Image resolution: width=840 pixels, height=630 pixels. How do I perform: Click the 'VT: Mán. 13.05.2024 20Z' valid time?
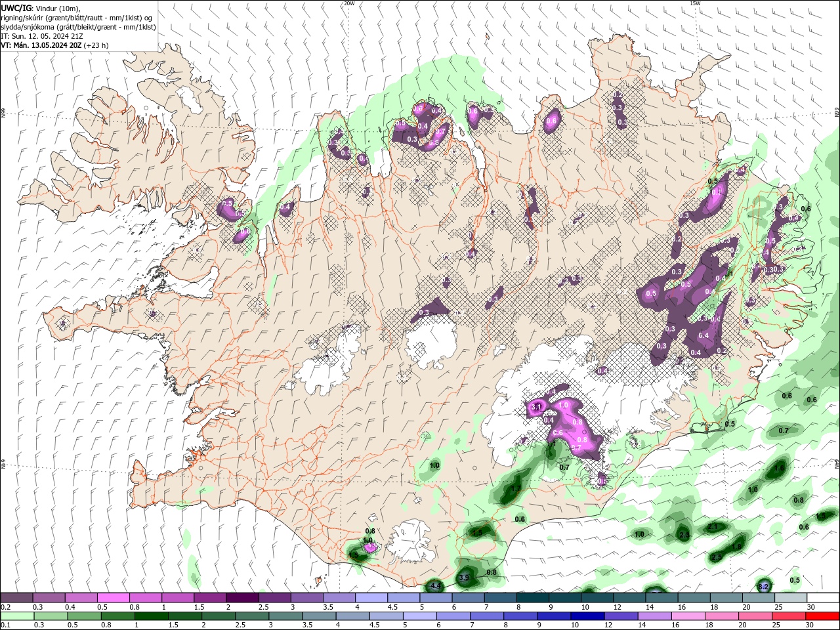(41, 45)
